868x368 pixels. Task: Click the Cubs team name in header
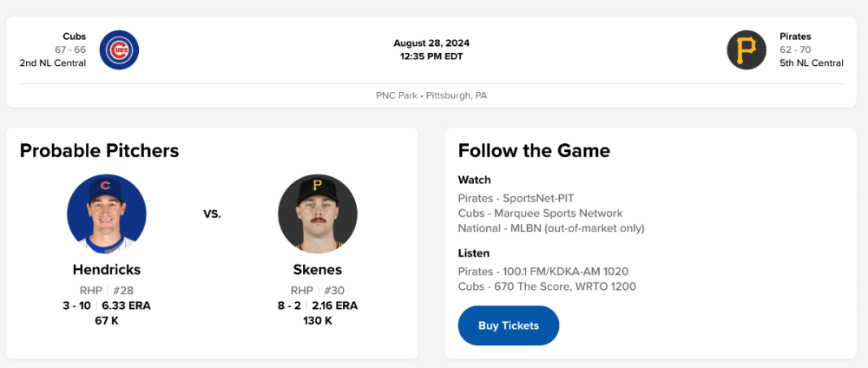(x=75, y=36)
